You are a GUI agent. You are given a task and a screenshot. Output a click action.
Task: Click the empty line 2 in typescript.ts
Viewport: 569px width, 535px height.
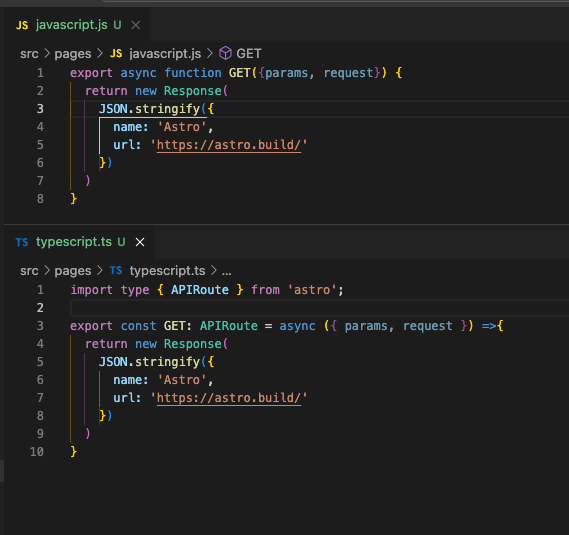point(319,308)
